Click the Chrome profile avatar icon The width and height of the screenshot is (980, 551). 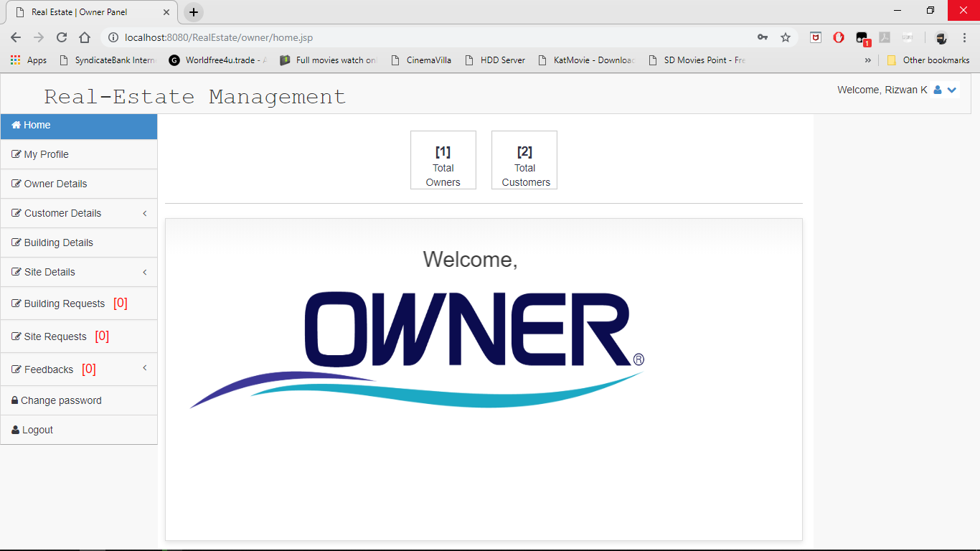click(942, 37)
